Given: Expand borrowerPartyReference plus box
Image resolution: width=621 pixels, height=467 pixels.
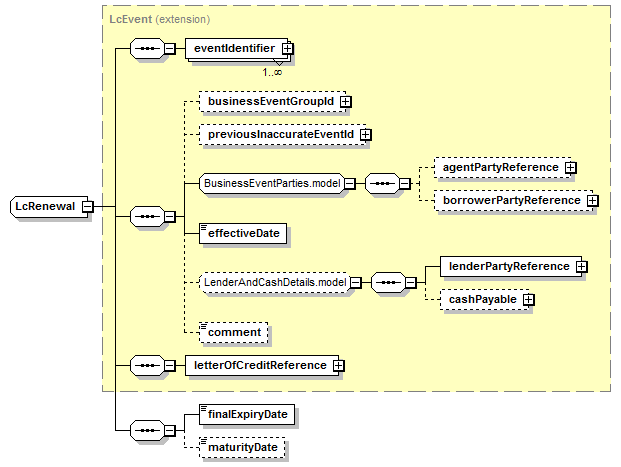Looking at the screenshot, I should [592, 200].
